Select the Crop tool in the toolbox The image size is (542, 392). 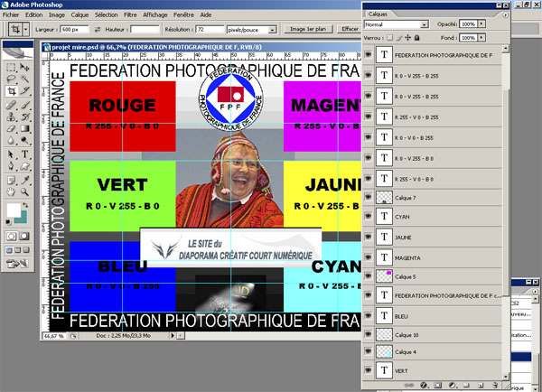tap(12, 91)
